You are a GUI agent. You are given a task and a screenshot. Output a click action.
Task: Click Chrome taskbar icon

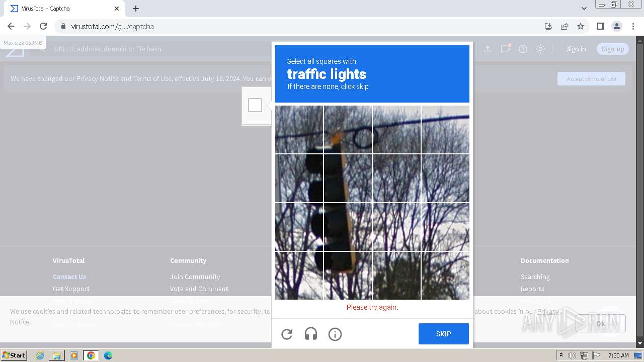point(91,355)
